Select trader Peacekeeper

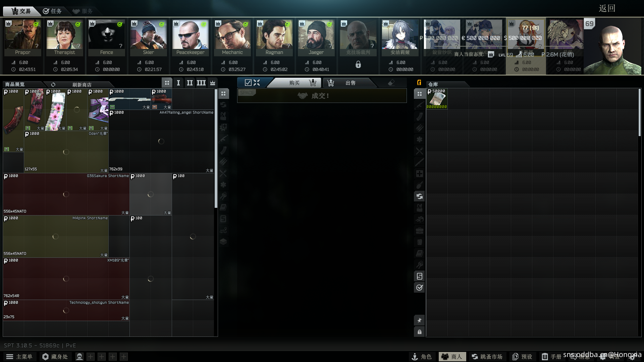191,38
